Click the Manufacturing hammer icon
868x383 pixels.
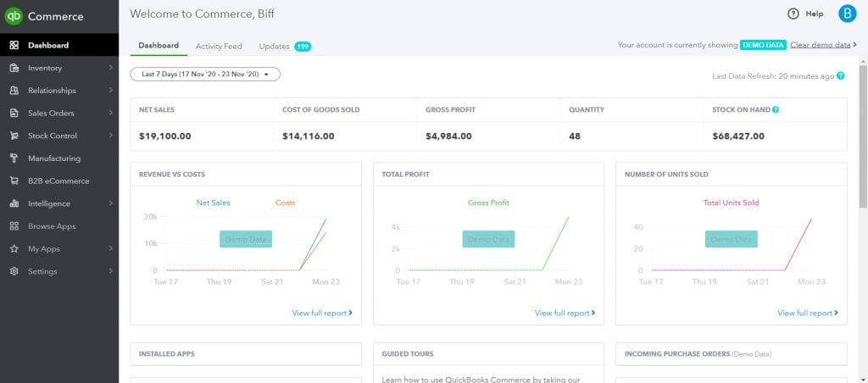14,158
